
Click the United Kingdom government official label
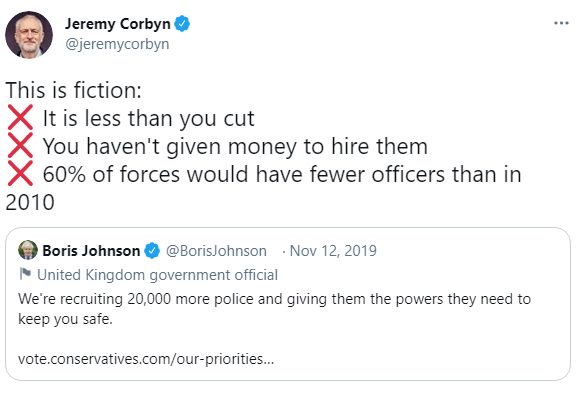point(157,275)
